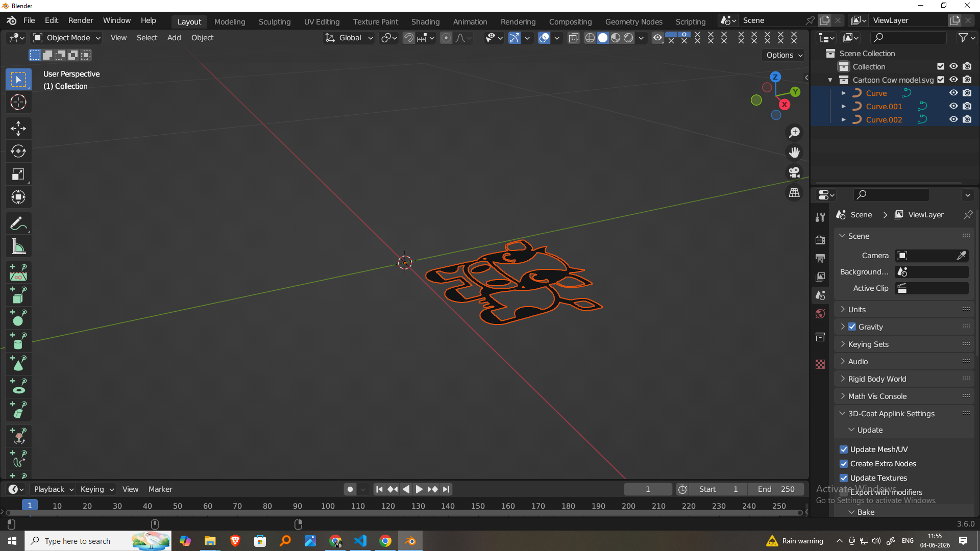Switch perspective/orthographic grid icon
Image resolution: width=980 pixels, height=551 pixels.
click(794, 193)
